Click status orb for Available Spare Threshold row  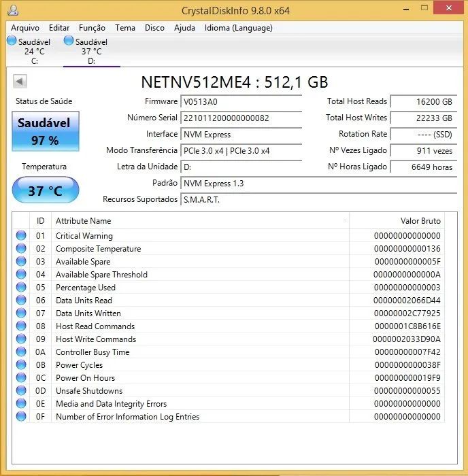pos(21,275)
